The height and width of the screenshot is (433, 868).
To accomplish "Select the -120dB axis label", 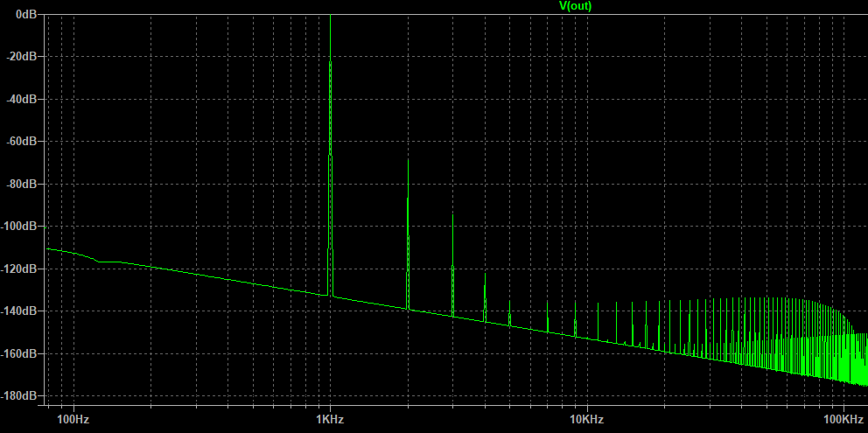I will (x=19, y=269).
